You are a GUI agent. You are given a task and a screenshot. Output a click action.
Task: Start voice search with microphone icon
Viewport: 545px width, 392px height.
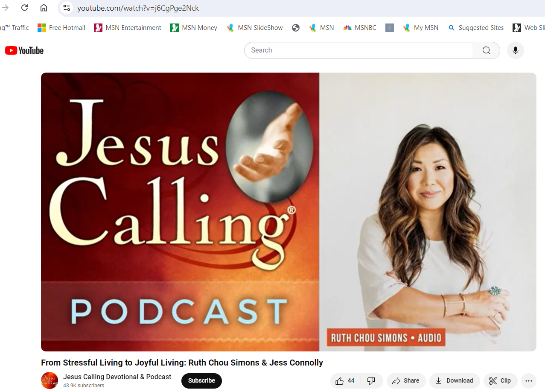[515, 50]
